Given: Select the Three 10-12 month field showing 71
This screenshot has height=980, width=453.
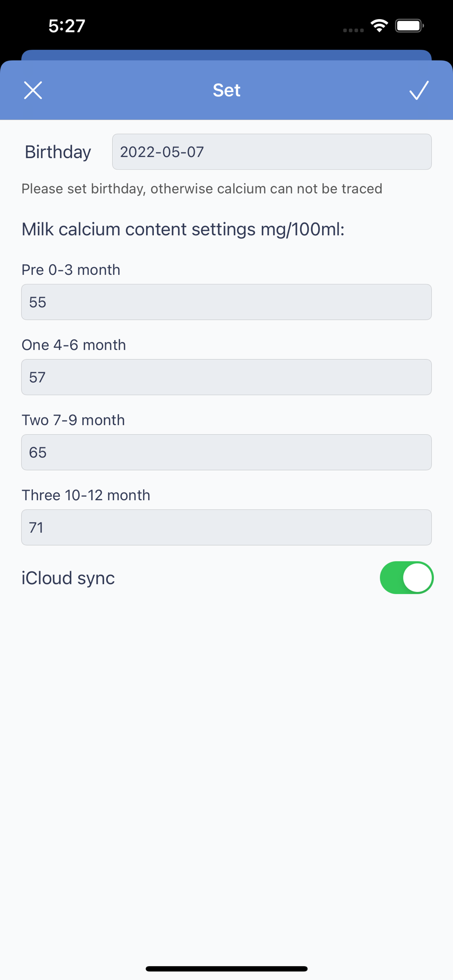Looking at the screenshot, I should coord(226,527).
